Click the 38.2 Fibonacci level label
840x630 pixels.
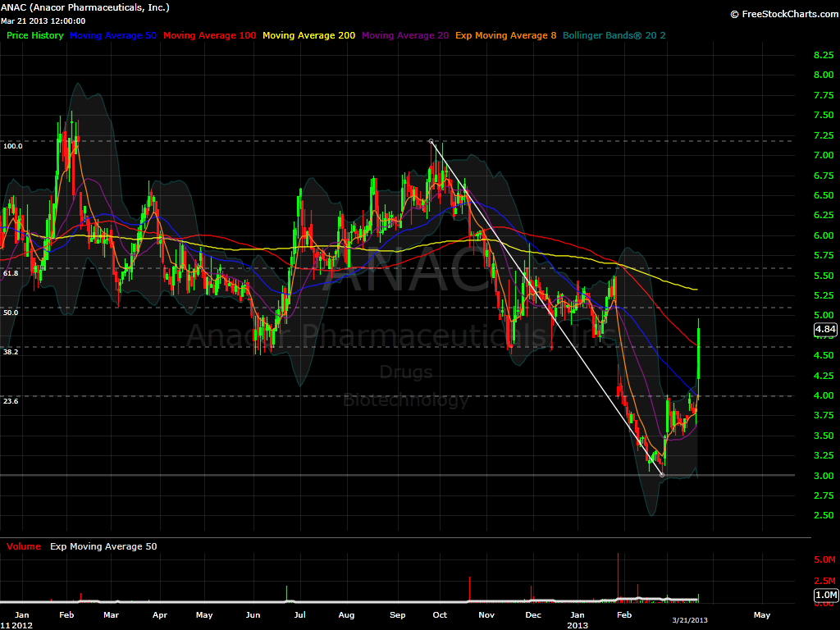[x=11, y=352]
